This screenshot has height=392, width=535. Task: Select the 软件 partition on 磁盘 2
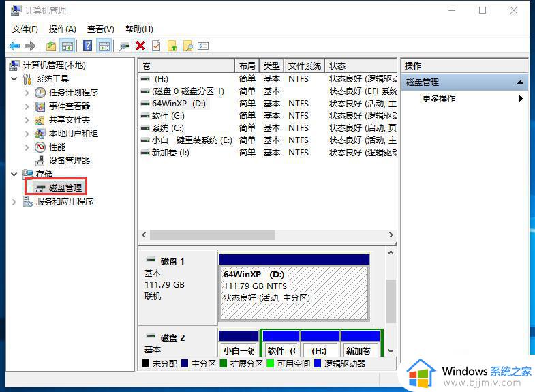(281, 343)
